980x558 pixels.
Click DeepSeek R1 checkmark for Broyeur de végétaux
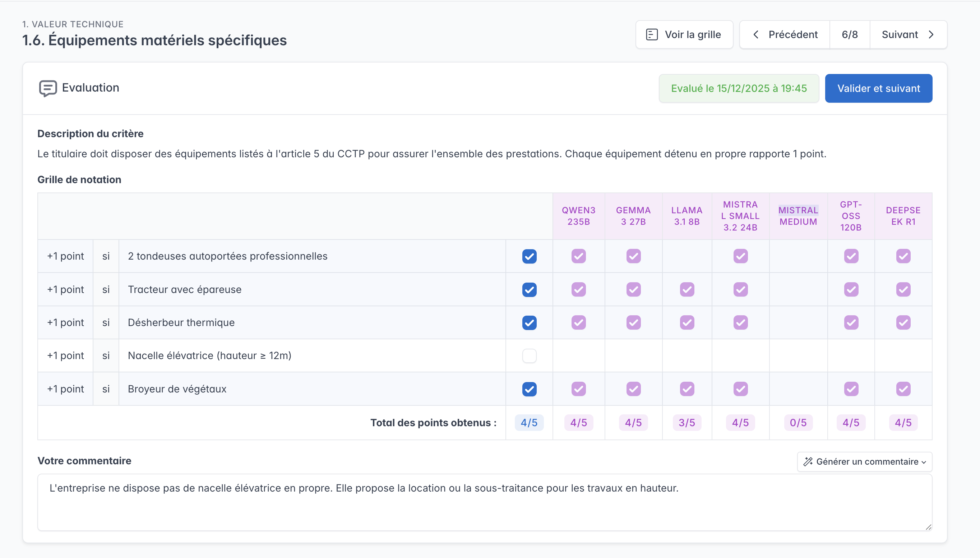pos(903,389)
